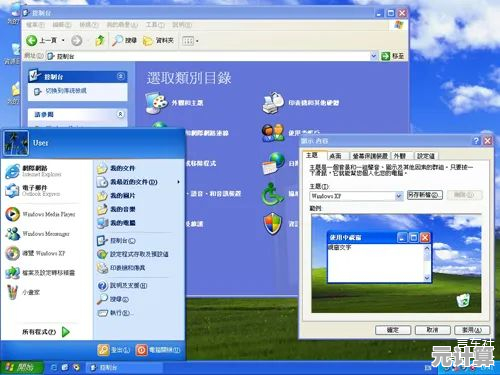The height and width of the screenshot is (375, 500).
Task: Open My Computer (我的電腦) in the Start menu
Action: [x=116, y=223]
